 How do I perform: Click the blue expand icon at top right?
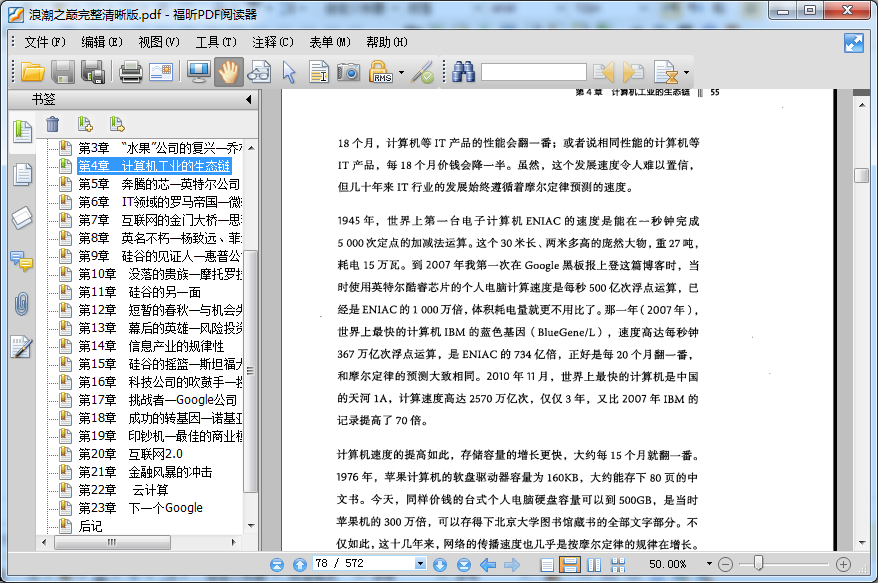pyautogui.click(x=854, y=43)
